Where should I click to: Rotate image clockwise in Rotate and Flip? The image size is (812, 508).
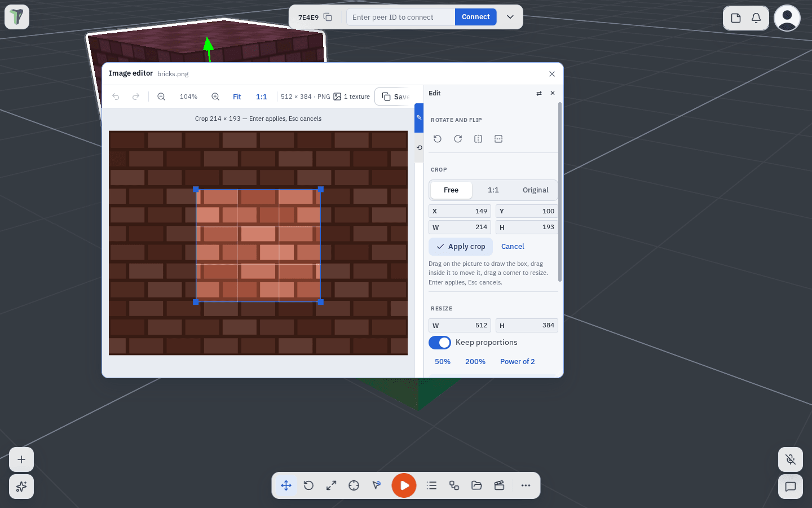[458, 139]
